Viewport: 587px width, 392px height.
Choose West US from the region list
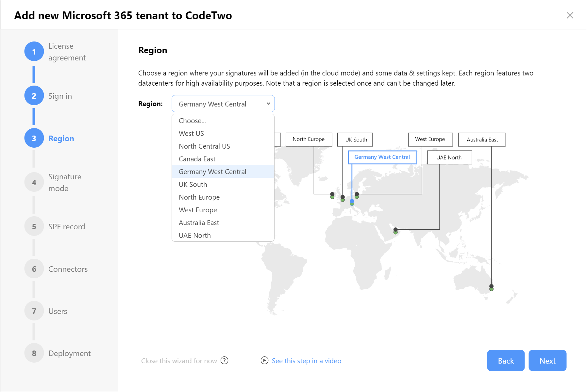click(223, 133)
